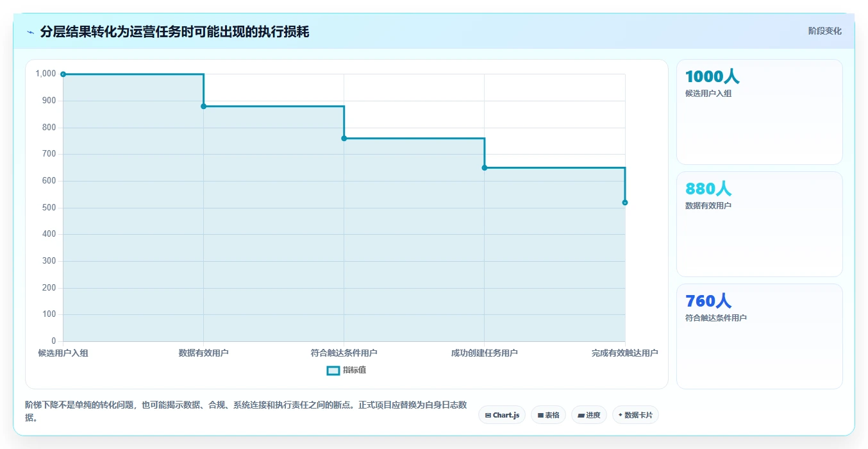Image resolution: width=868 pixels, height=449 pixels.
Task: Click the 数据卡片 tag chip
Action: point(635,415)
